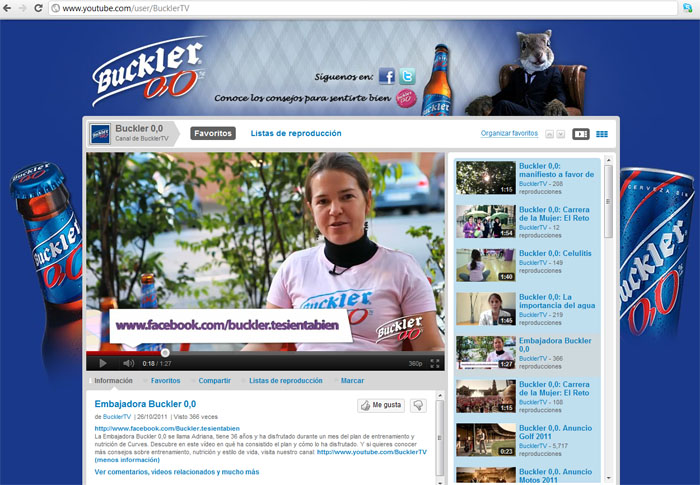Select the Información tab
700x485 pixels.
pos(113,380)
